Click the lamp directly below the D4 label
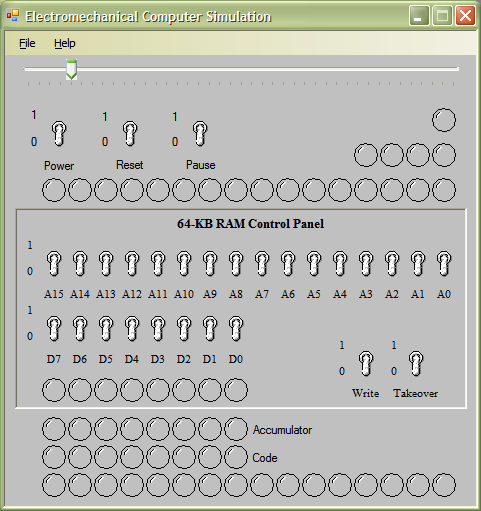This screenshot has width=481, height=511. tap(132, 390)
